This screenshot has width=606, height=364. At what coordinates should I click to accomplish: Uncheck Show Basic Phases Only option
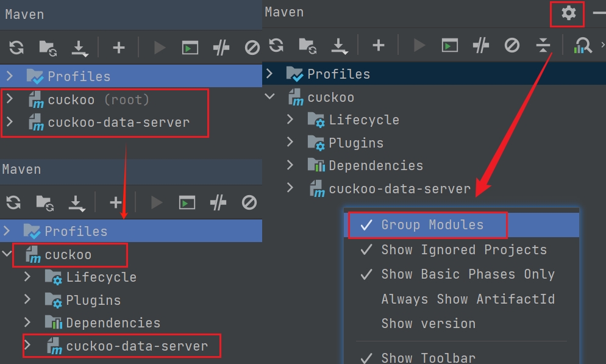462,274
